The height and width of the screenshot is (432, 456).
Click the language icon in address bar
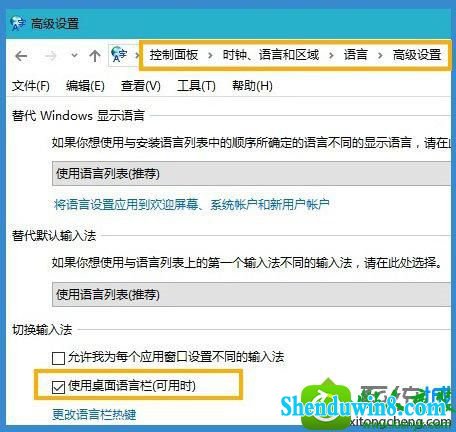tap(119, 55)
